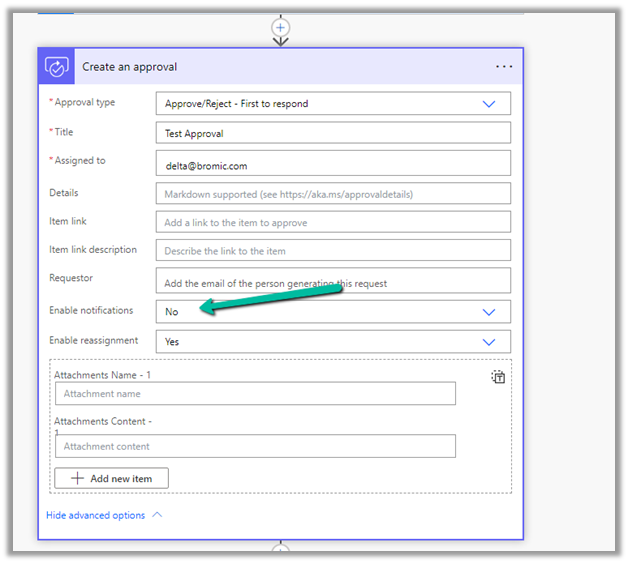Open the three-dot menu on Create an approval
Viewport: 628px width, 564px height.
pyautogui.click(x=504, y=67)
